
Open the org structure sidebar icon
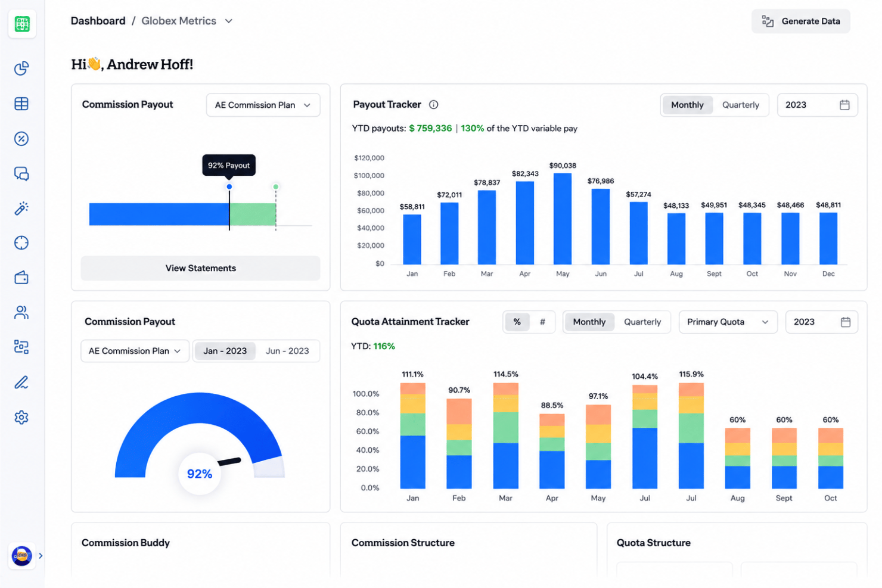coord(21,347)
